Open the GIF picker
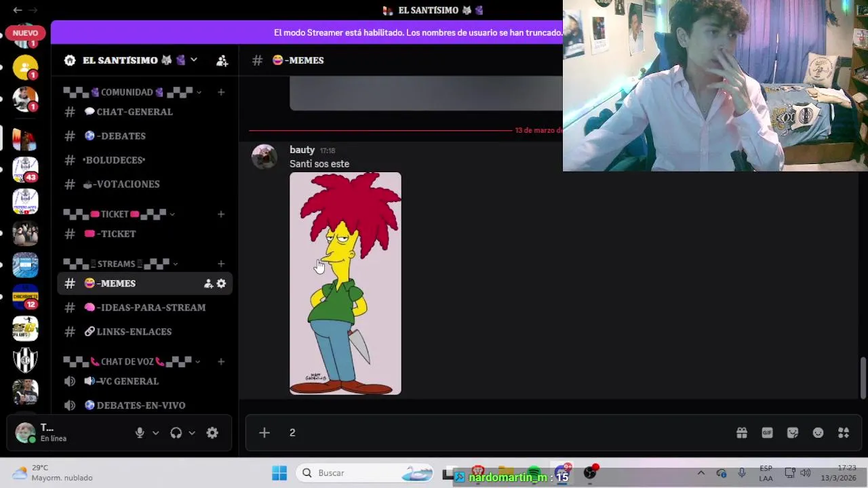This screenshot has width=868, height=488. (x=767, y=432)
